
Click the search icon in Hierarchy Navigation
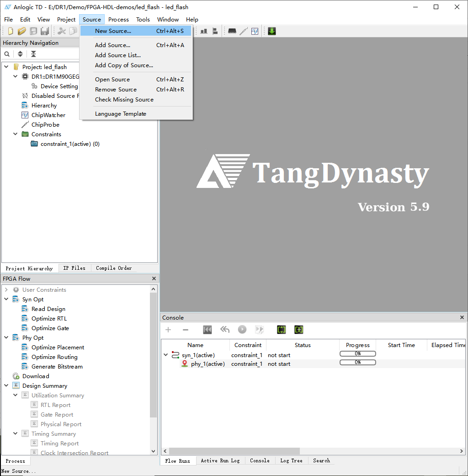click(7, 54)
